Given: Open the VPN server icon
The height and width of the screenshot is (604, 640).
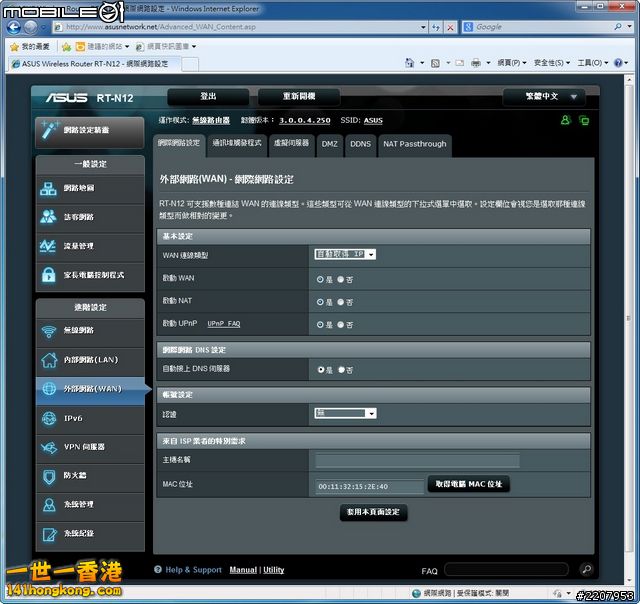Looking at the screenshot, I should (48, 447).
